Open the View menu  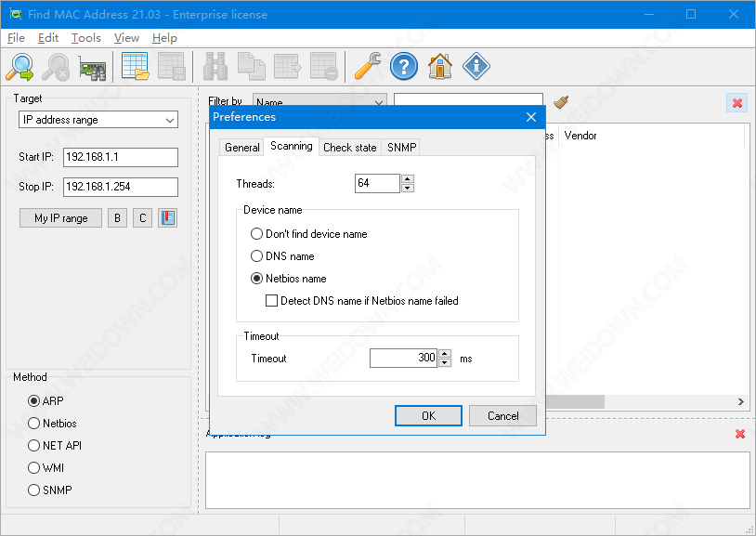click(126, 38)
